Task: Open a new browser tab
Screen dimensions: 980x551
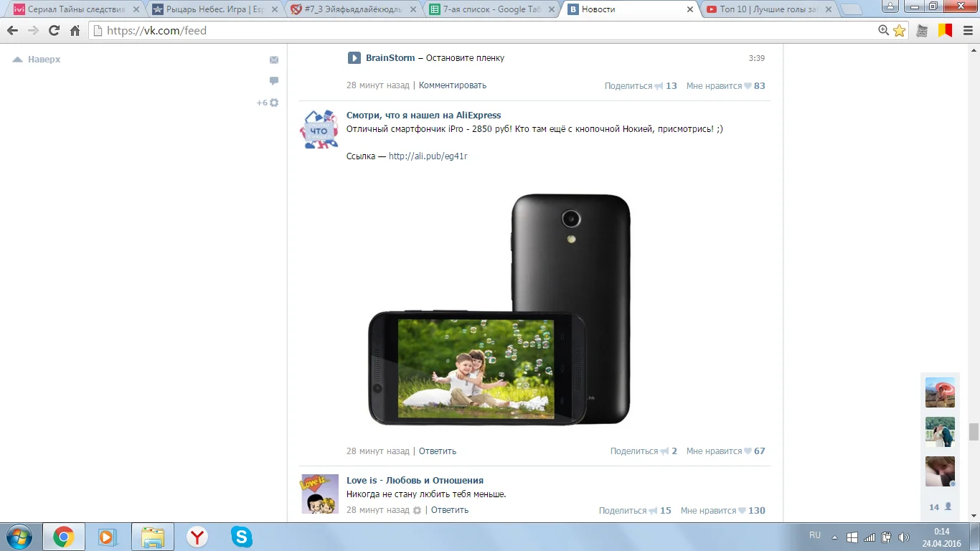Action: 851,9
